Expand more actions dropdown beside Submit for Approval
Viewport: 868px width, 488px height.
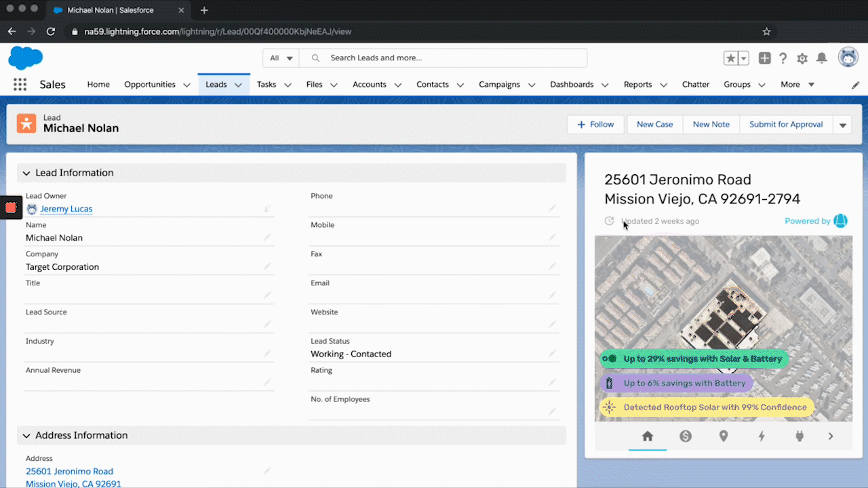[x=842, y=125]
